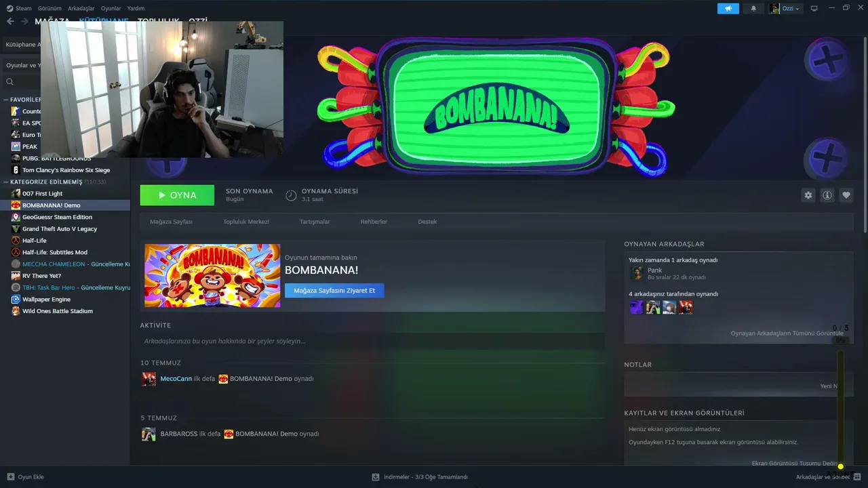The width and height of the screenshot is (868, 488).
Task: Click the BOMBANANA! promo thumbnail
Action: (x=212, y=276)
